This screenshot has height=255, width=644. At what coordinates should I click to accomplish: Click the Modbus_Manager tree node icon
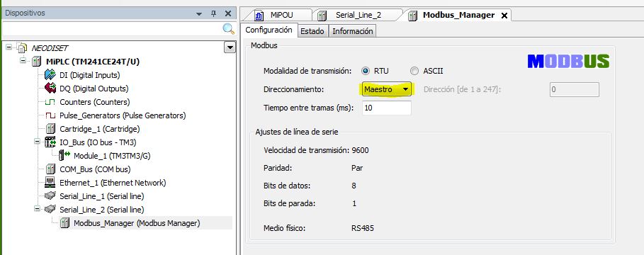(64, 223)
